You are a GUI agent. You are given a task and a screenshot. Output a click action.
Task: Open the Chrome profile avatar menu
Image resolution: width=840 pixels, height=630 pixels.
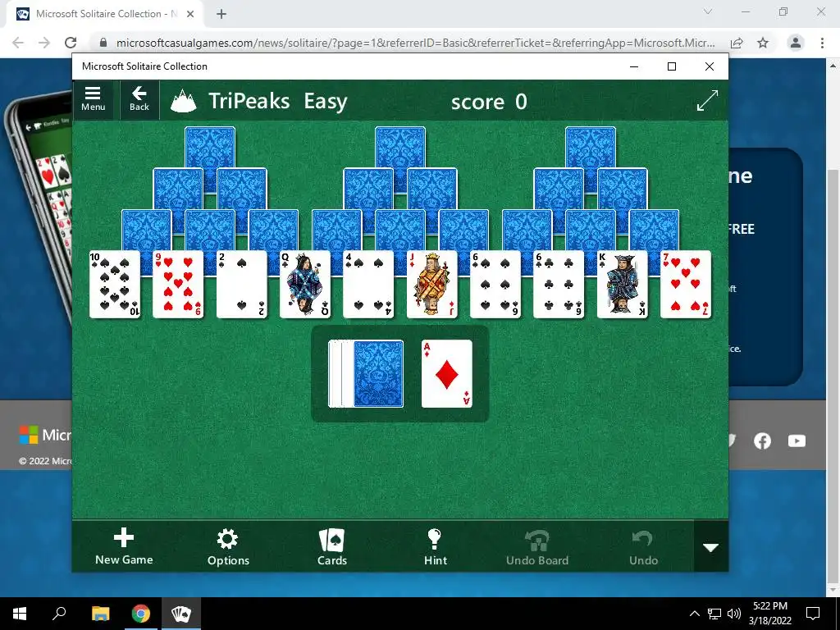[x=796, y=43]
